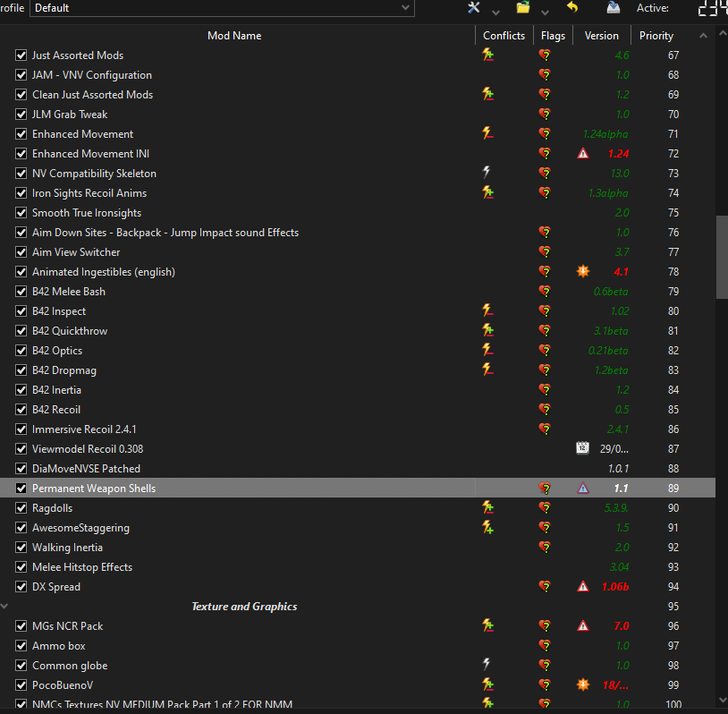Click conflict icon for AwesomeStaggering

[x=487, y=527]
